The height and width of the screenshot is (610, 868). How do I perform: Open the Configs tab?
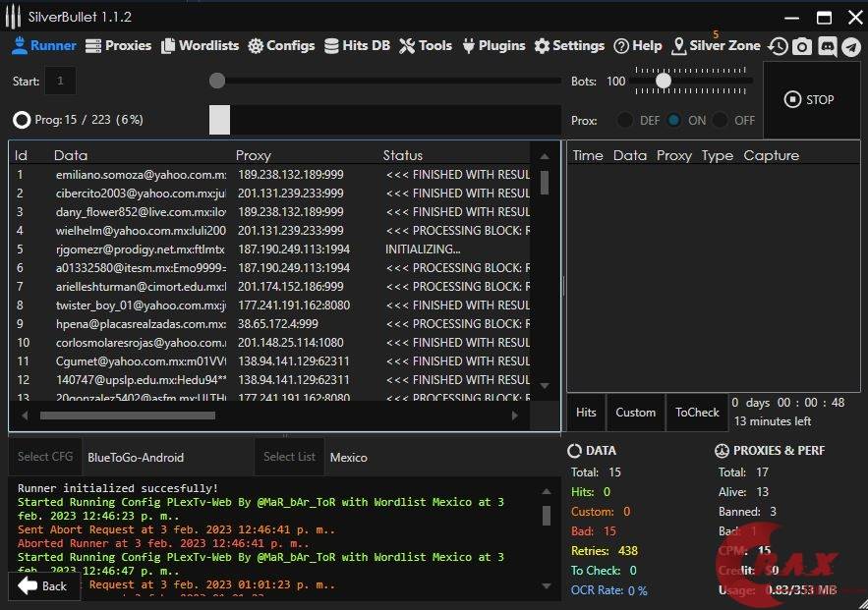[281, 45]
